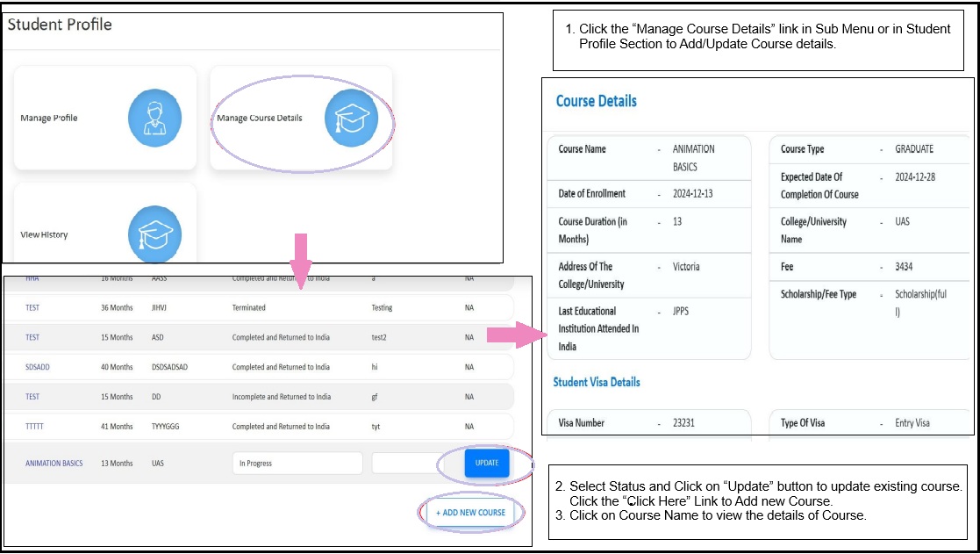Select the View History card label
This screenshot has width=980, height=554.
point(44,234)
